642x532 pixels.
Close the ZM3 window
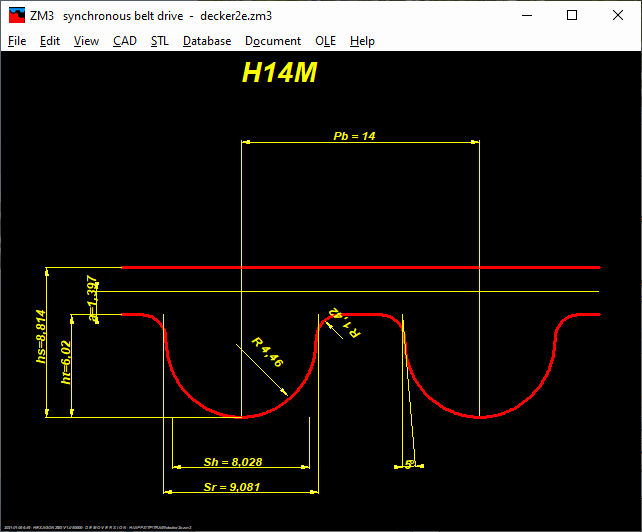coord(618,15)
